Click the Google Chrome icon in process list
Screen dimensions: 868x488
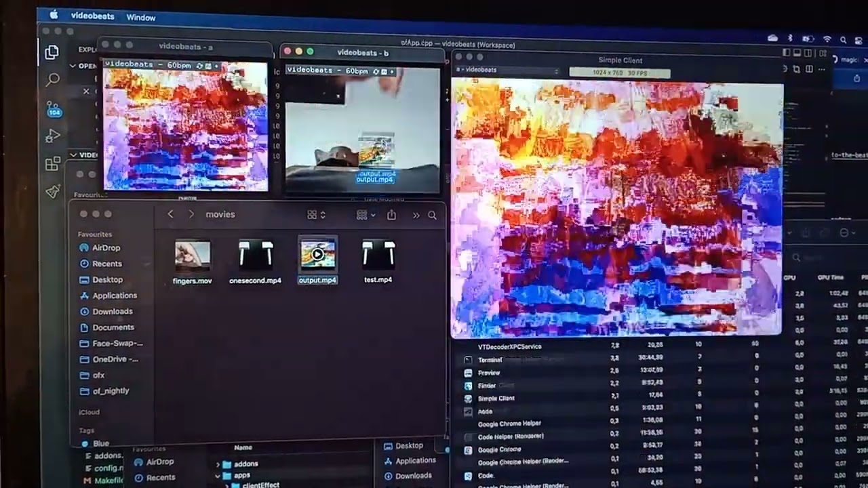coord(468,450)
